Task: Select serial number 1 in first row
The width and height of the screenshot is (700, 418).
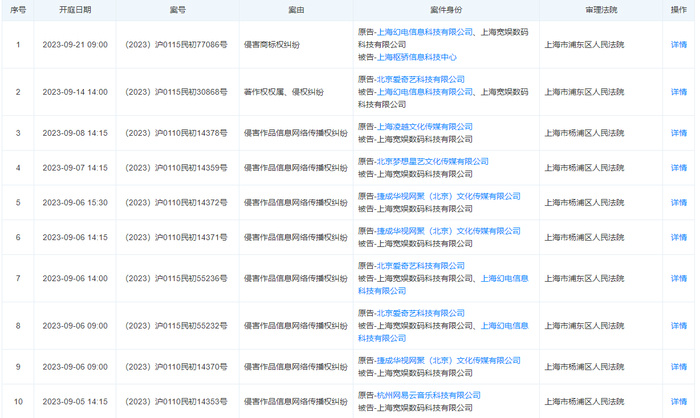Action: point(18,45)
